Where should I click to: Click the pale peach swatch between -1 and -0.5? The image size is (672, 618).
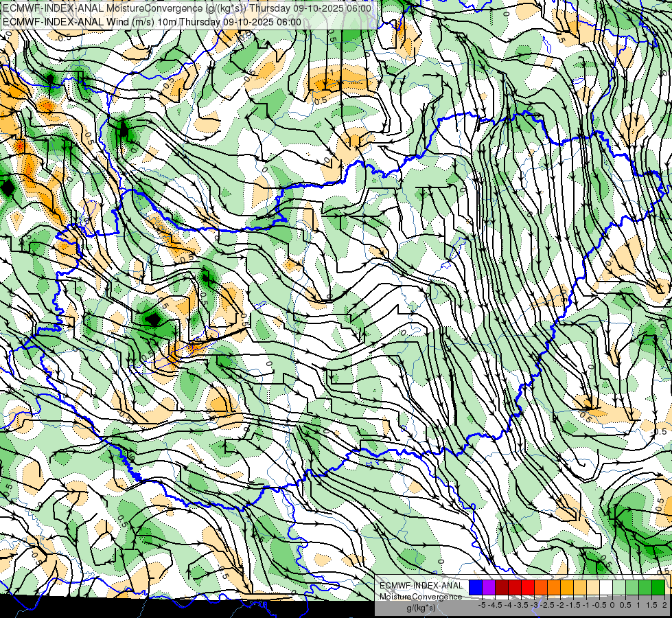593,587
